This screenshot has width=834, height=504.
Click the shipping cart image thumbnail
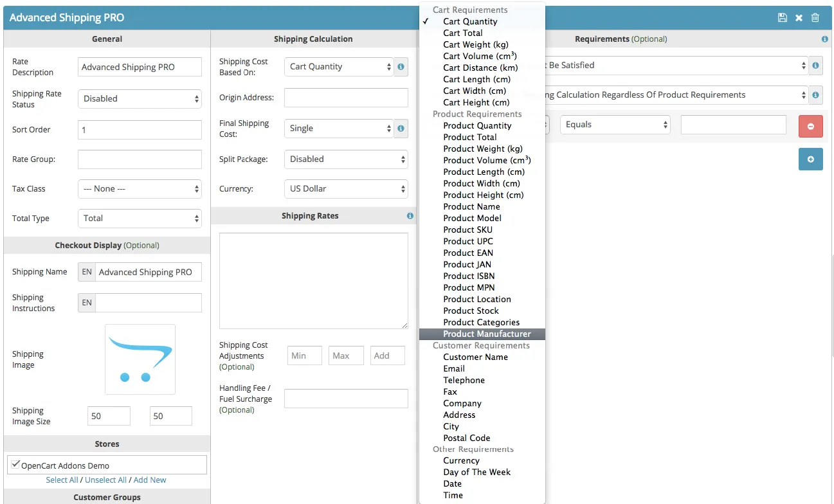(140, 359)
